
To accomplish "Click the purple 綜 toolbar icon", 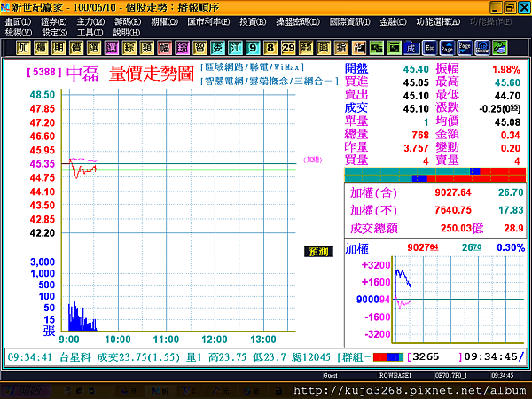I will [182, 48].
